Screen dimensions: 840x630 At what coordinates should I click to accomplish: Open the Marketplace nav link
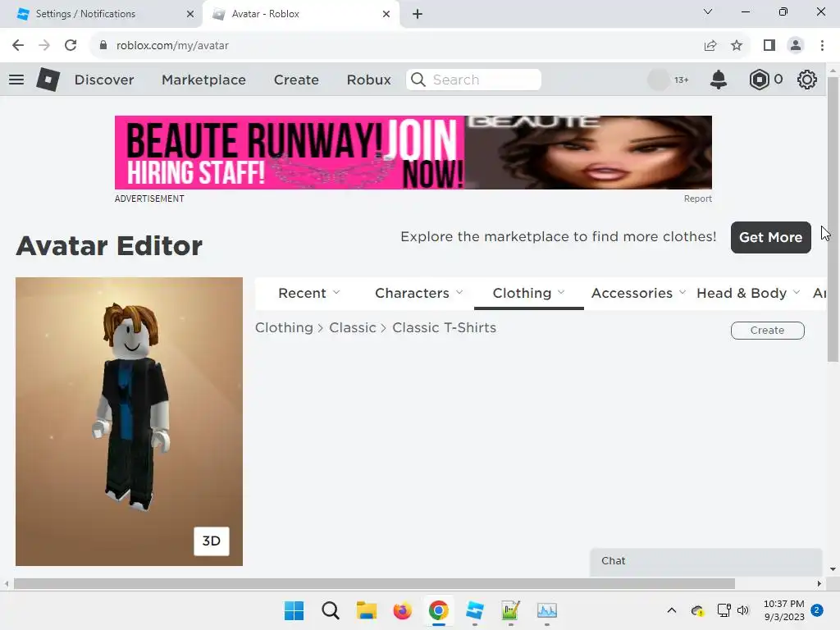point(203,80)
